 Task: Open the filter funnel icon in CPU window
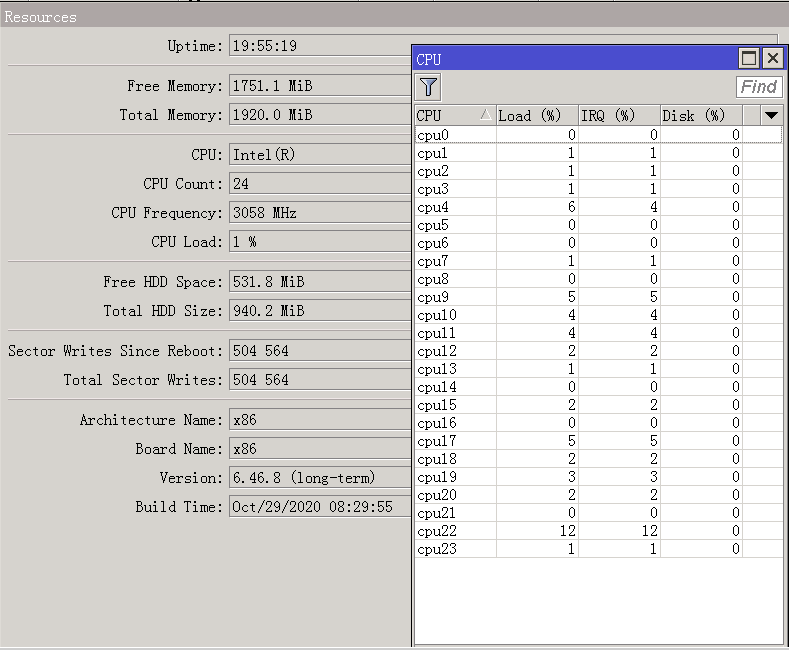coord(429,87)
